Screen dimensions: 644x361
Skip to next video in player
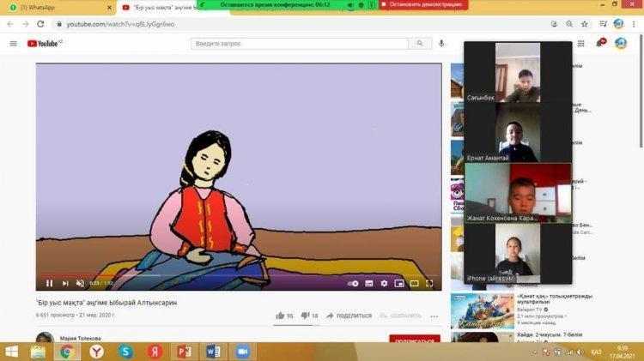tap(65, 283)
